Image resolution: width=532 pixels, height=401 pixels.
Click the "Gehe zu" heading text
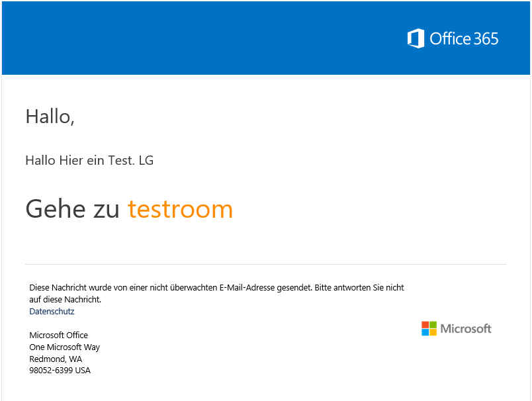(72, 209)
